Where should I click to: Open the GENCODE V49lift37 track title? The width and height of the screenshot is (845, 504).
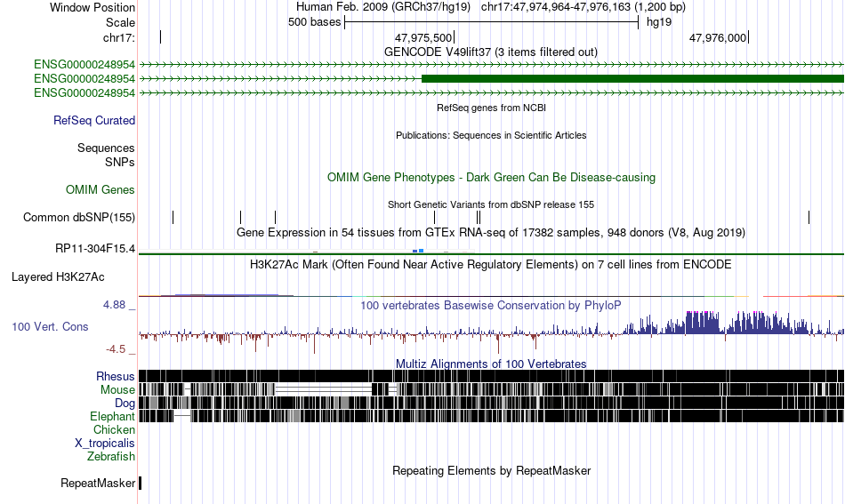click(x=490, y=52)
